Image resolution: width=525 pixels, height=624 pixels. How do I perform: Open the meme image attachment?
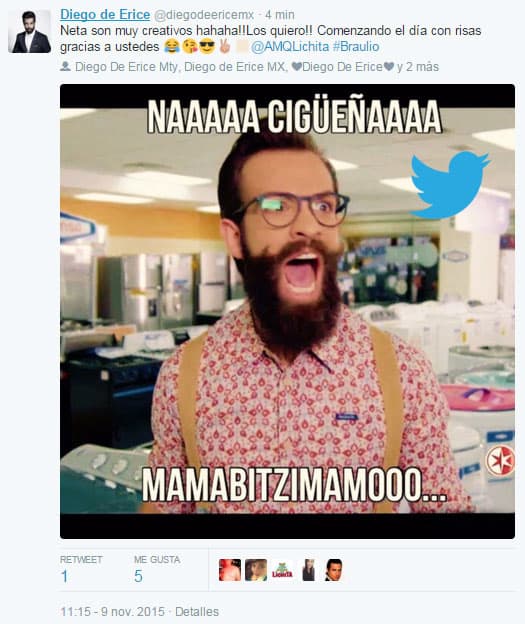[287, 311]
